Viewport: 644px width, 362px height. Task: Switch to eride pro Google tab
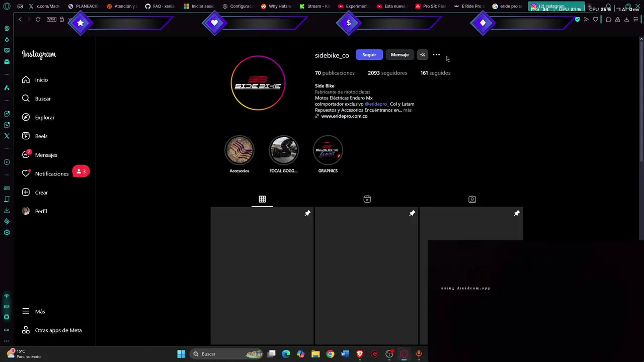(508, 7)
